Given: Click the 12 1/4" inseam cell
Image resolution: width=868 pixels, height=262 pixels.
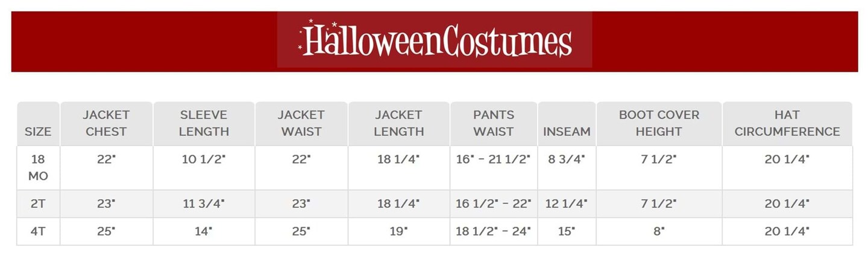Looking at the screenshot, I should (567, 204).
